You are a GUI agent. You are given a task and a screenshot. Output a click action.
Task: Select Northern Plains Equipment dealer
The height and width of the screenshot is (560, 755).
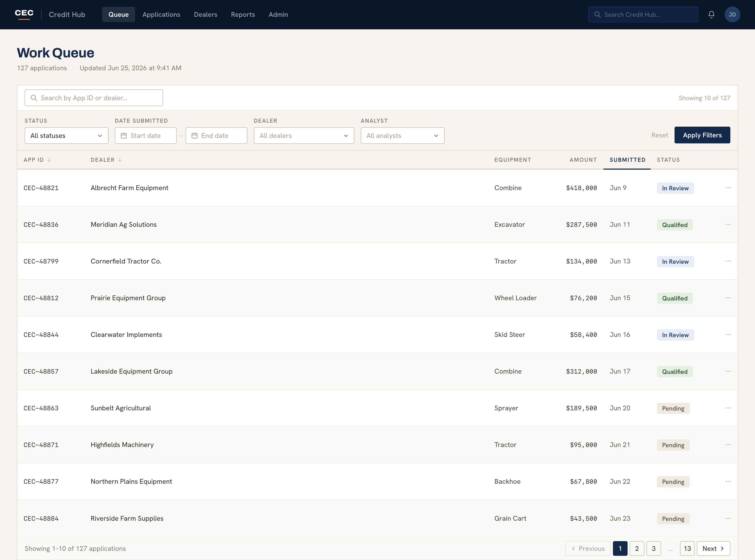pos(131,481)
